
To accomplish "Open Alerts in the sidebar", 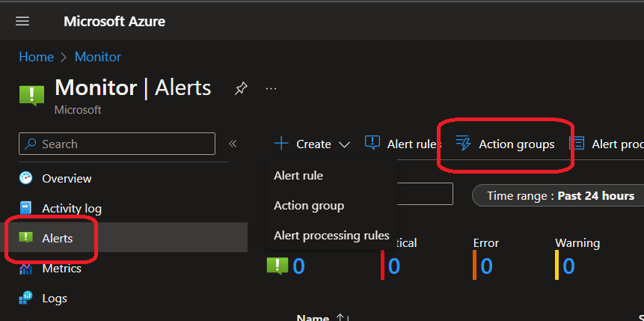I will [57, 238].
